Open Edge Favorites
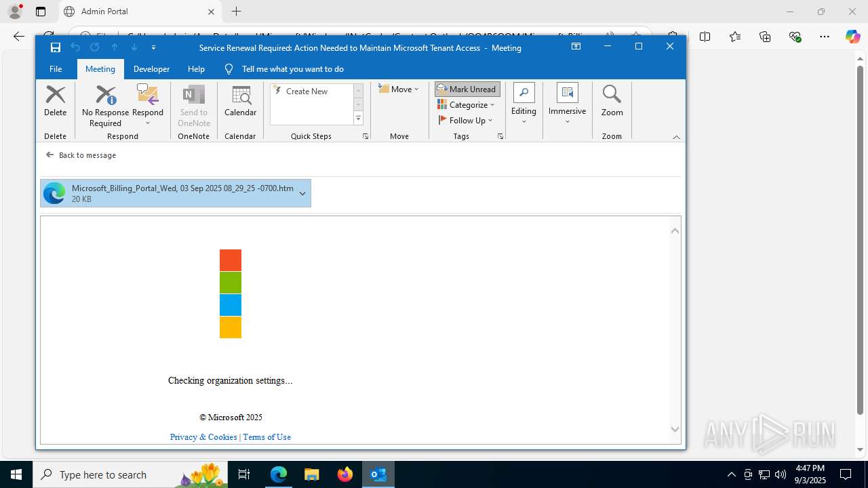 735,37
